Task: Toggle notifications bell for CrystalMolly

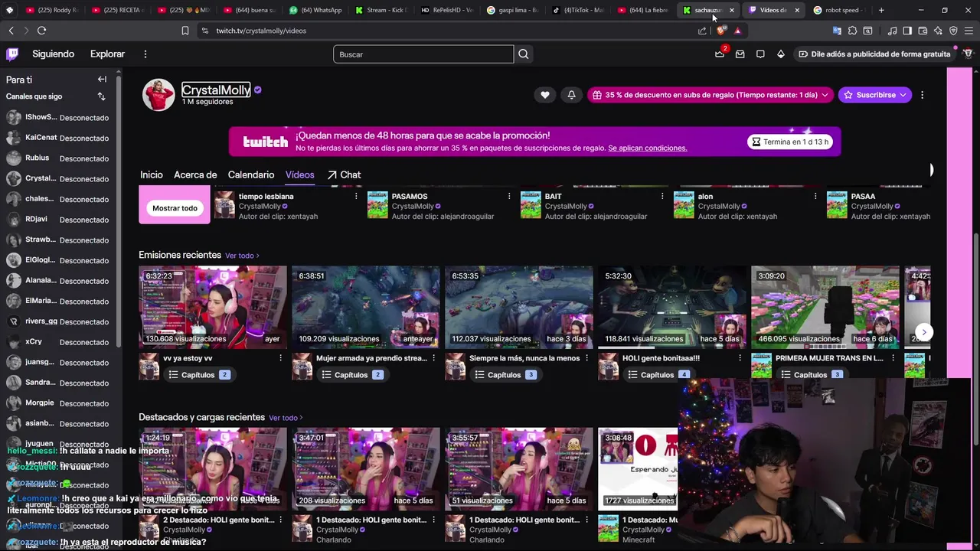Action: tap(571, 95)
